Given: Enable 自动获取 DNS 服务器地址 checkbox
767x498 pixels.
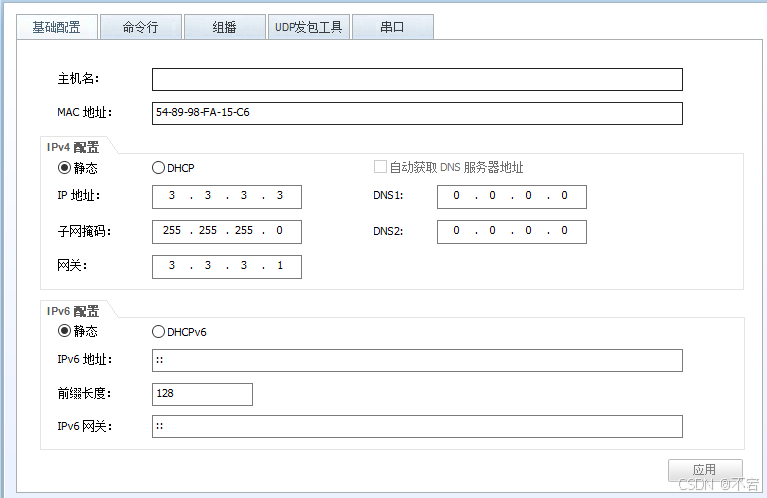Looking at the screenshot, I should pyautogui.click(x=380, y=167).
